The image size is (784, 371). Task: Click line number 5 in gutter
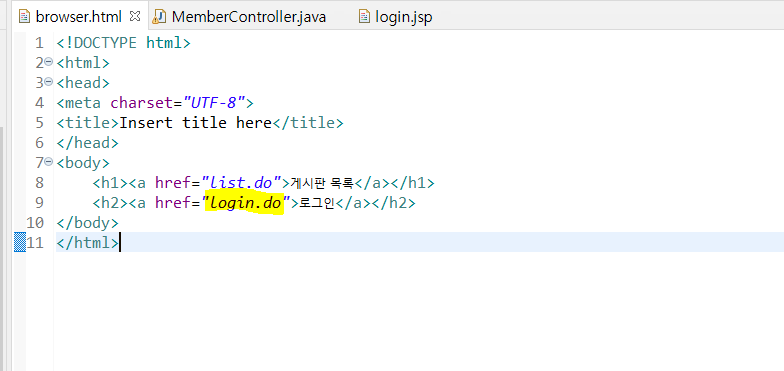(x=39, y=123)
